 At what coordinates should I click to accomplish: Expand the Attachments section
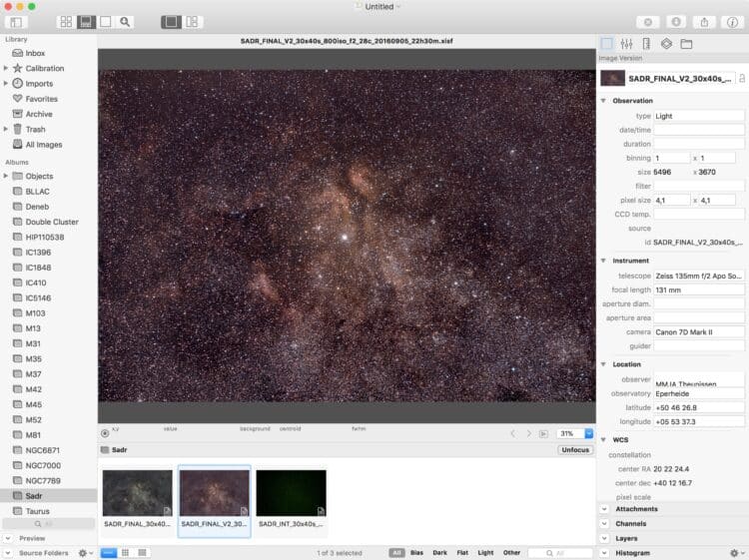604,509
